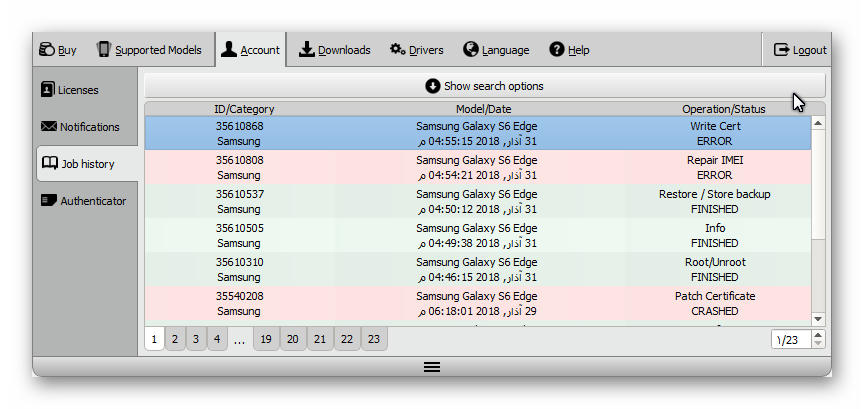Viewport: 864px width, 409px height.
Task: Go to page 2 of results
Action: click(174, 339)
